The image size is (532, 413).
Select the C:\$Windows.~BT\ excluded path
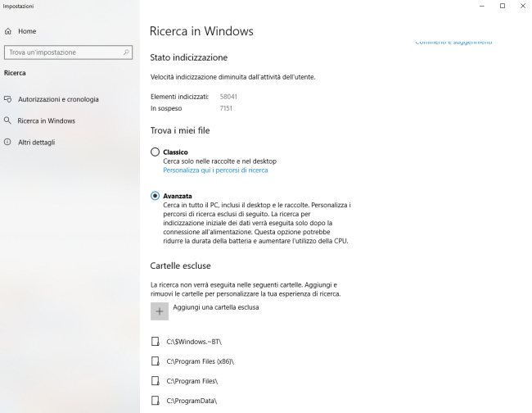coord(194,342)
